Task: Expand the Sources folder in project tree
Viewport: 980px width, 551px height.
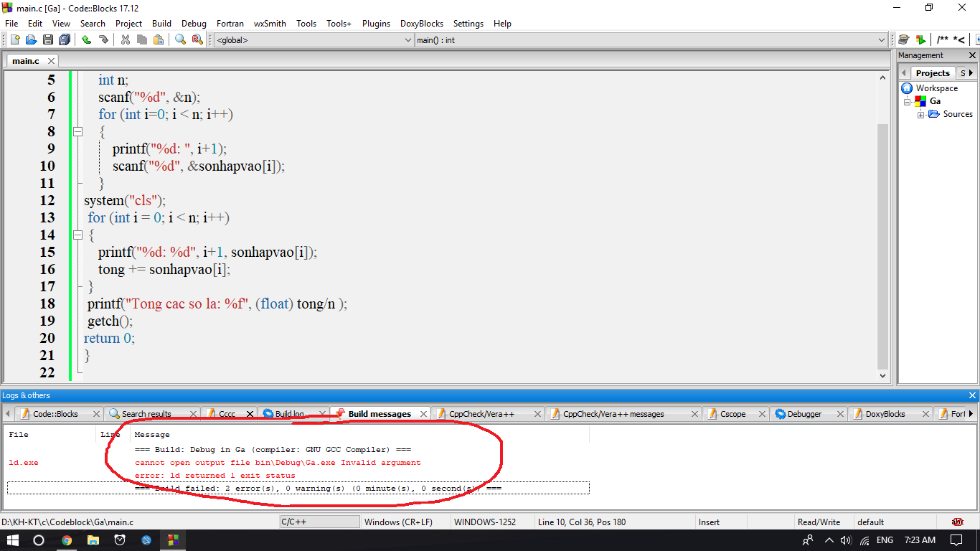Action: 921,115
